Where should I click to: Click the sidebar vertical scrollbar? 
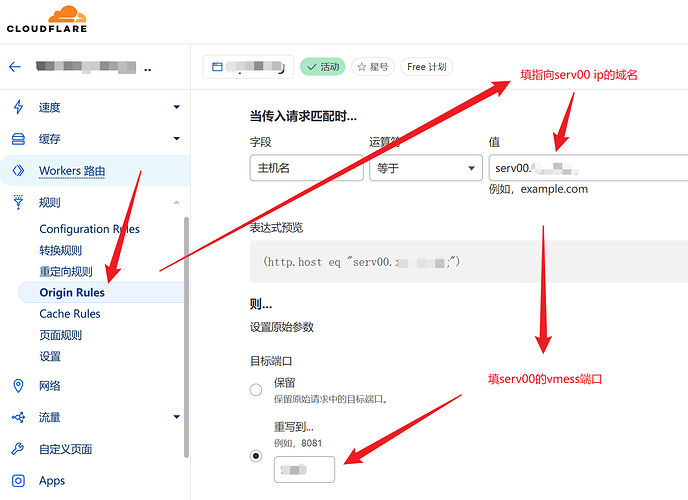[186, 337]
